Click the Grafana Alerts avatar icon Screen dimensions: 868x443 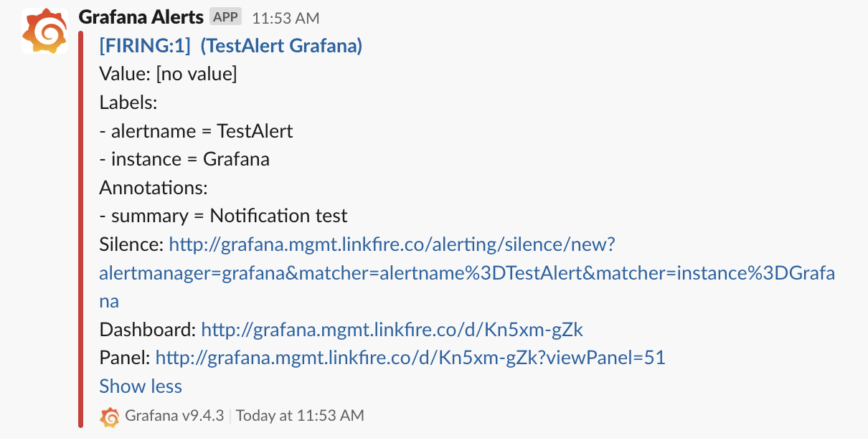coord(44,30)
